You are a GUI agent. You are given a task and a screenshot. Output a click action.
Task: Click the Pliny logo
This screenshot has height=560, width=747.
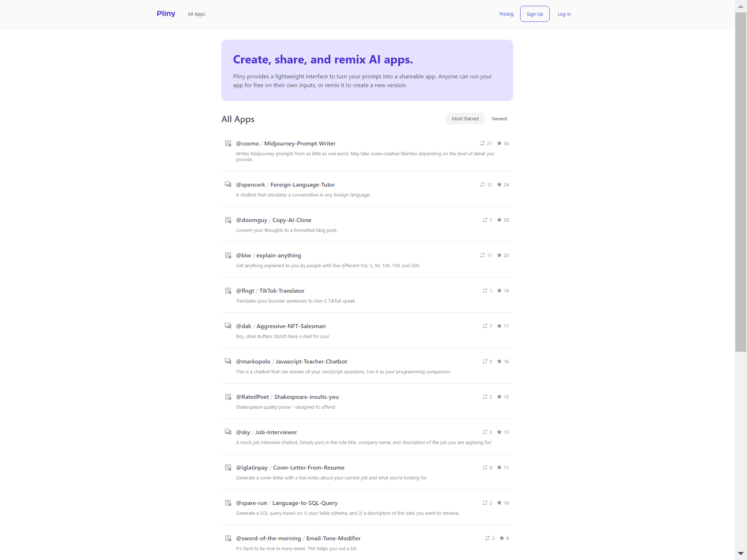point(166,14)
